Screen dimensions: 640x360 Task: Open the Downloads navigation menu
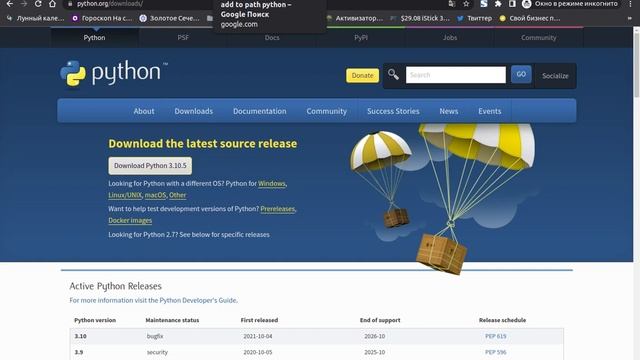coord(193,111)
